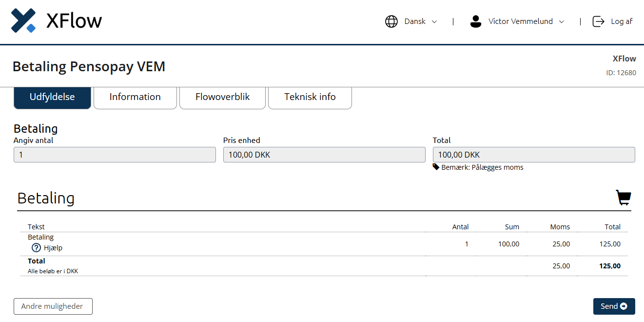Viewport: 644px width, 322px height.
Task: Click the 100,00 sum value cell
Action: [x=508, y=244]
